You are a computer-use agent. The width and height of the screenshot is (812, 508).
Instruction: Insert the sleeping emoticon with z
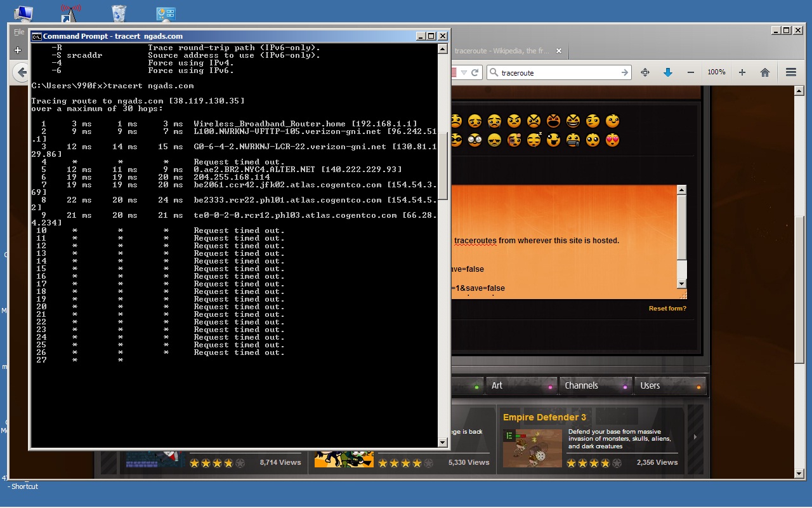(534, 140)
